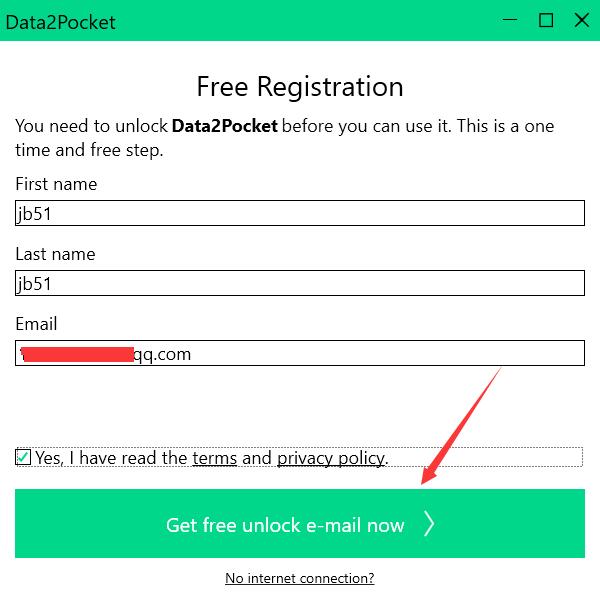Tick the terms agreement checkbox
The width and height of the screenshot is (600, 600).
[x=23, y=457]
